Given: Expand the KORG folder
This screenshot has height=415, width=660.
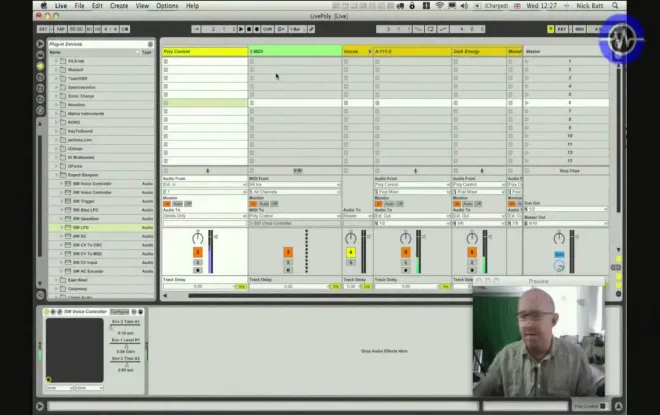Looking at the screenshot, I should tap(56, 122).
